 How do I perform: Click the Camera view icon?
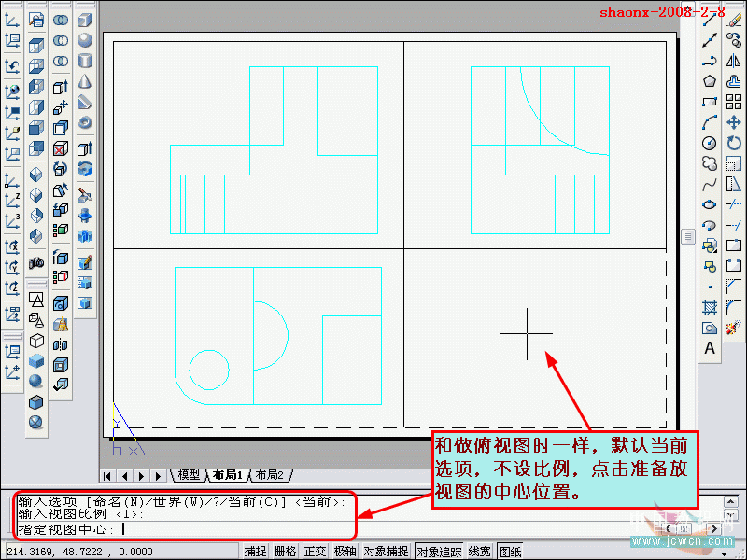pyautogui.click(x=36, y=262)
